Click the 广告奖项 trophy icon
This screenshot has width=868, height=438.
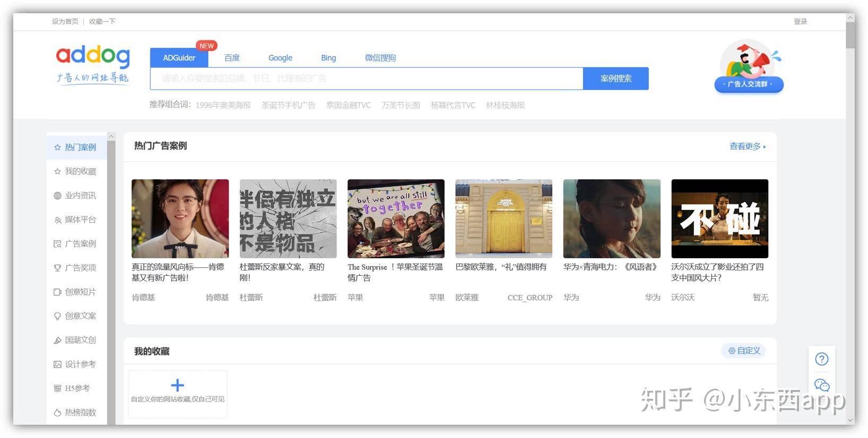coord(57,268)
